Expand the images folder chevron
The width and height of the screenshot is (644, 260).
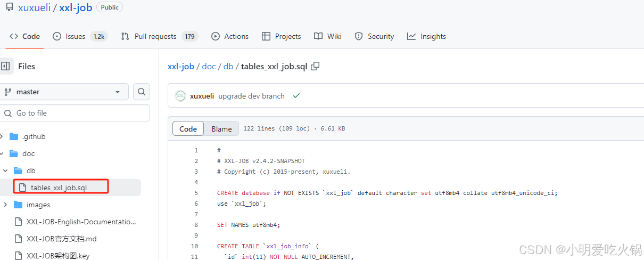click(x=5, y=205)
